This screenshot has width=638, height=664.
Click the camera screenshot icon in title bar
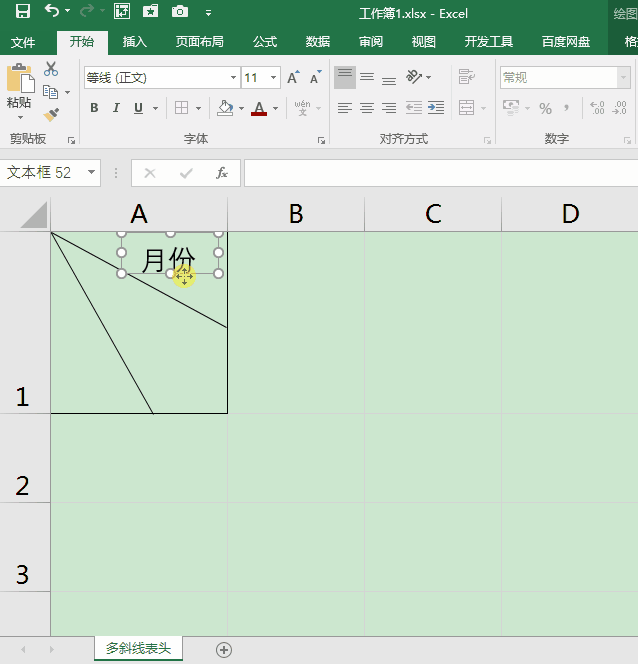pyautogui.click(x=180, y=11)
